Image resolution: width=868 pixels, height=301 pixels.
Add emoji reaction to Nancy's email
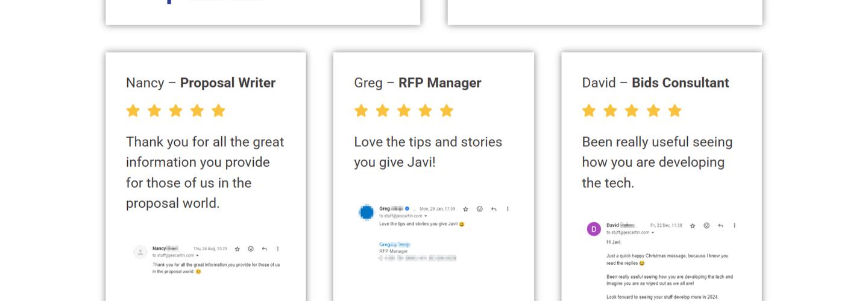coord(251,249)
